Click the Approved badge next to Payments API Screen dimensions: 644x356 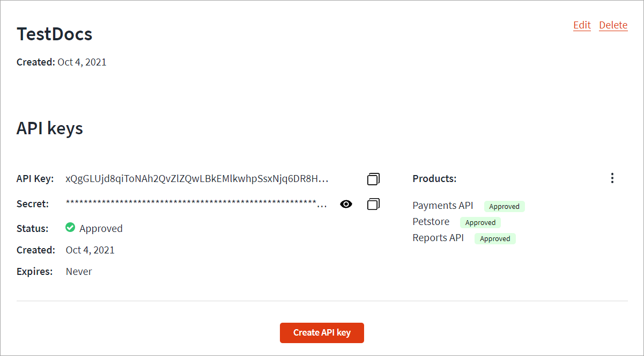click(x=505, y=206)
